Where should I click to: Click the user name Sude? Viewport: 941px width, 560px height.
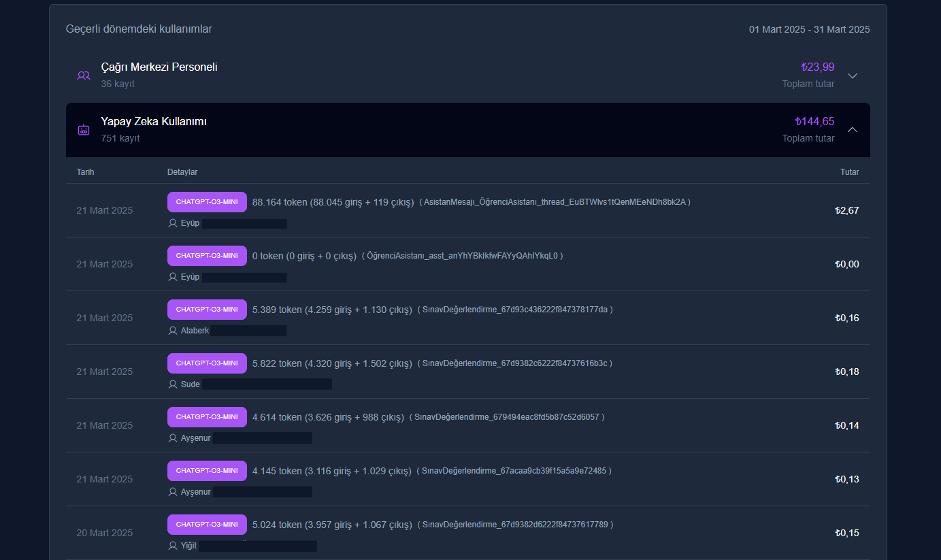point(191,384)
